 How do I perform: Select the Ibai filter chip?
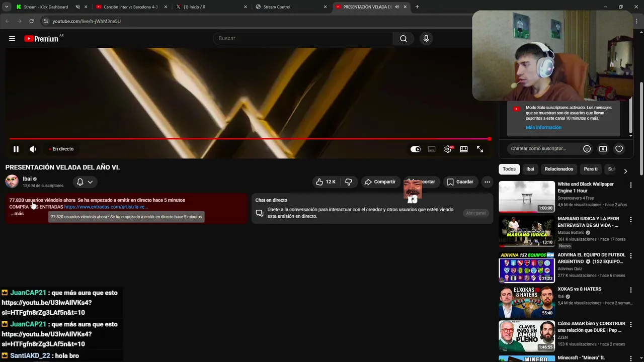click(530, 169)
